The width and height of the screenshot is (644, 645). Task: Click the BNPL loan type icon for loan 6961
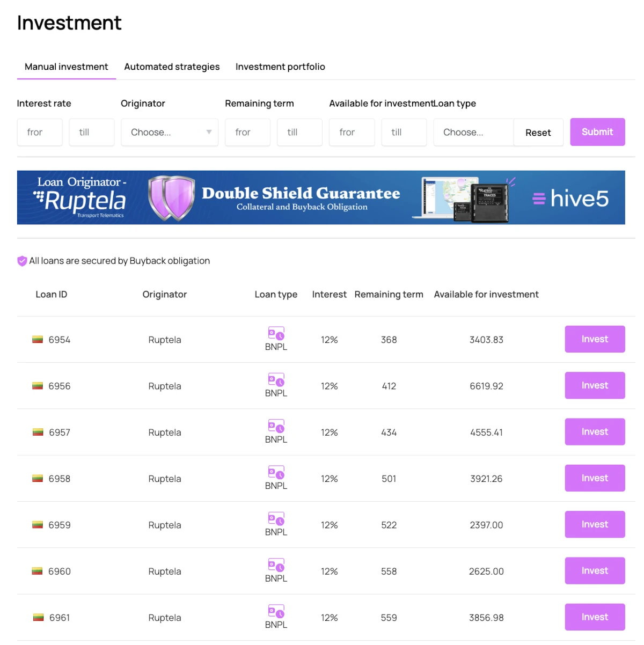276,611
